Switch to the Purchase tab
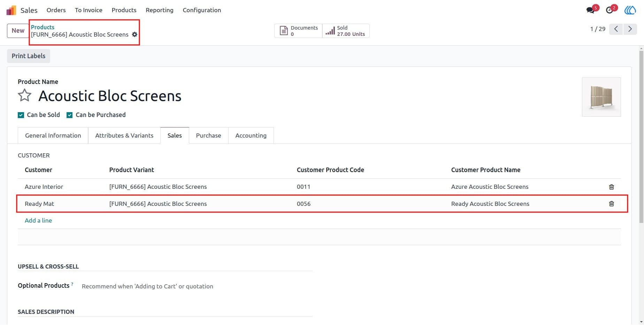The width and height of the screenshot is (644, 325). (208, 136)
